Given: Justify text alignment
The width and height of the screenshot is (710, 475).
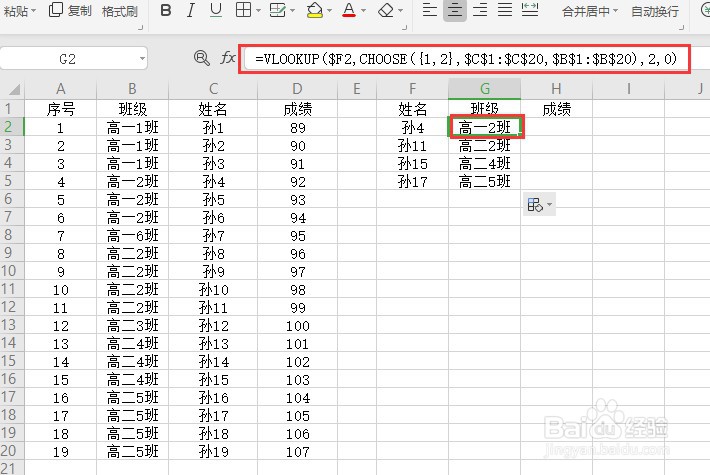Looking at the screenshot, I should coord(504,10).
